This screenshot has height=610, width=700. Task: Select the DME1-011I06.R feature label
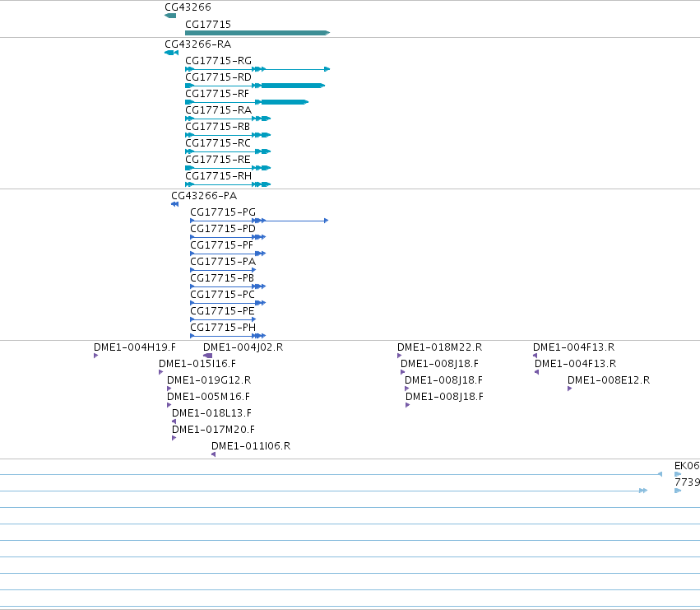251,446
